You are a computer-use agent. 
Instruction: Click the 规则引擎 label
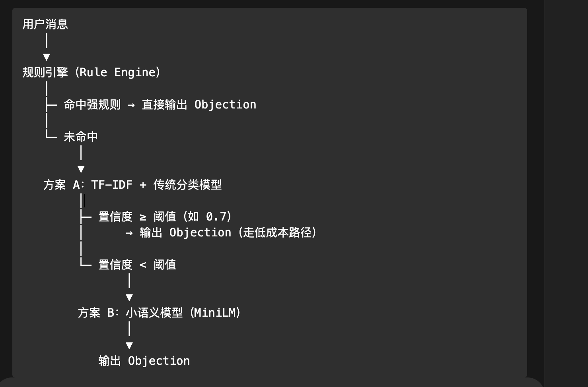pos(45,72)
